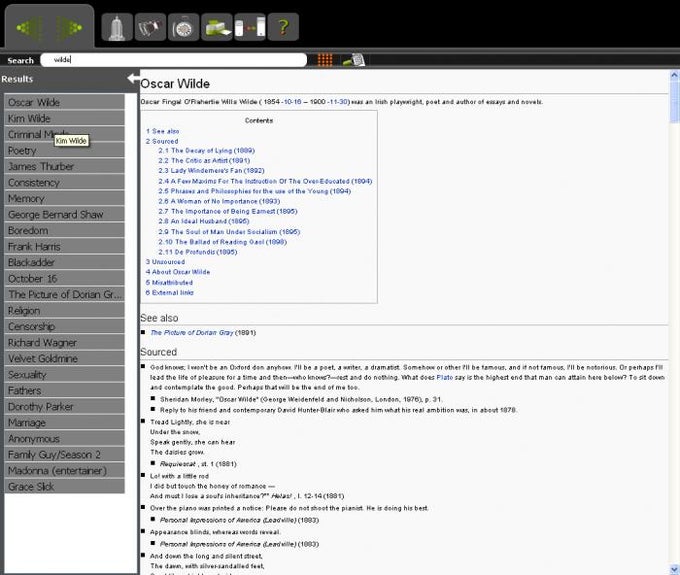Open the Sexuality result

(64, 375)
